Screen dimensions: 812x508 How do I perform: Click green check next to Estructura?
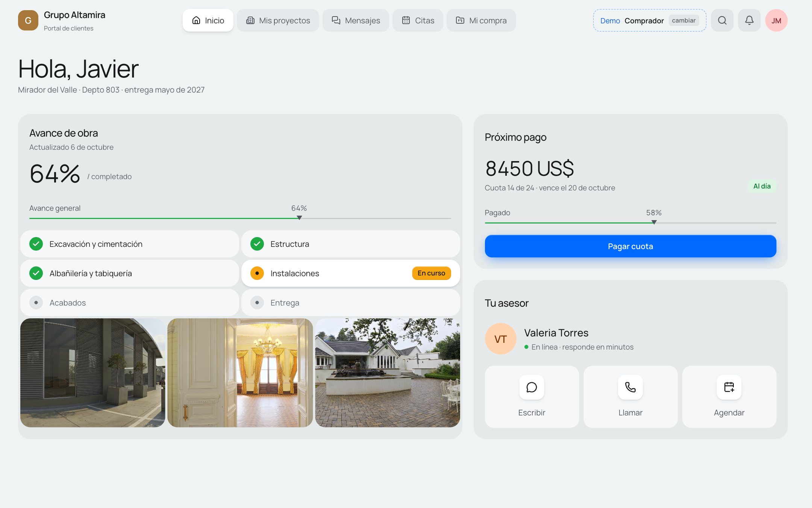click(x=257, y=244)
